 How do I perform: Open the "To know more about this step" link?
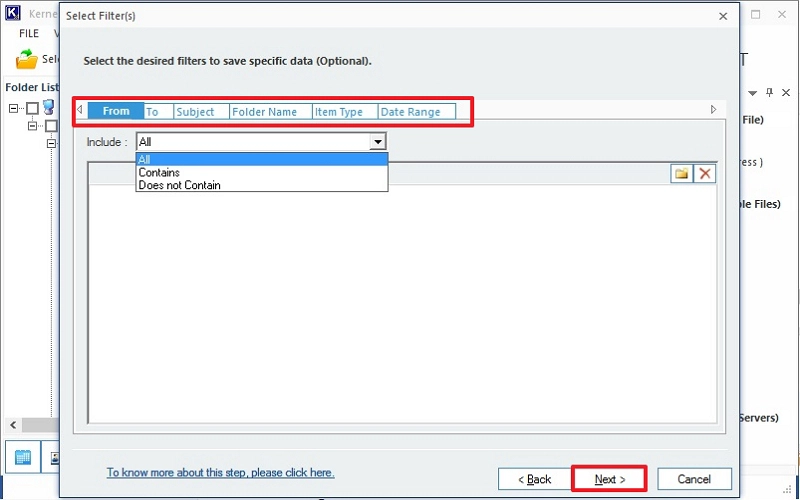[x=220, y=473]
